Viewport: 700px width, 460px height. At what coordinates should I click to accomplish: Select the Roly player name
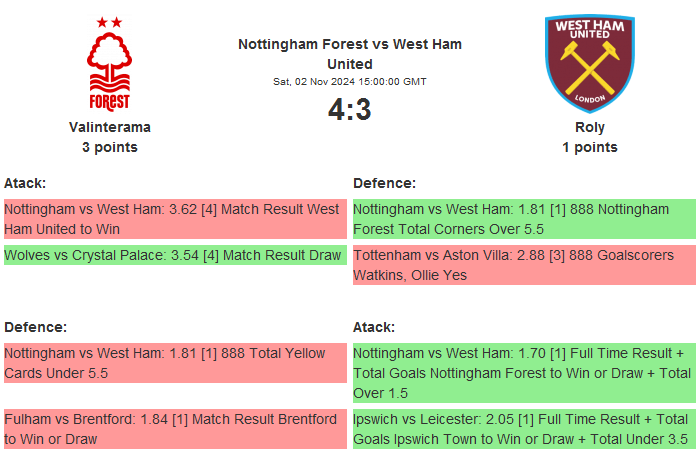click(590, 127)
